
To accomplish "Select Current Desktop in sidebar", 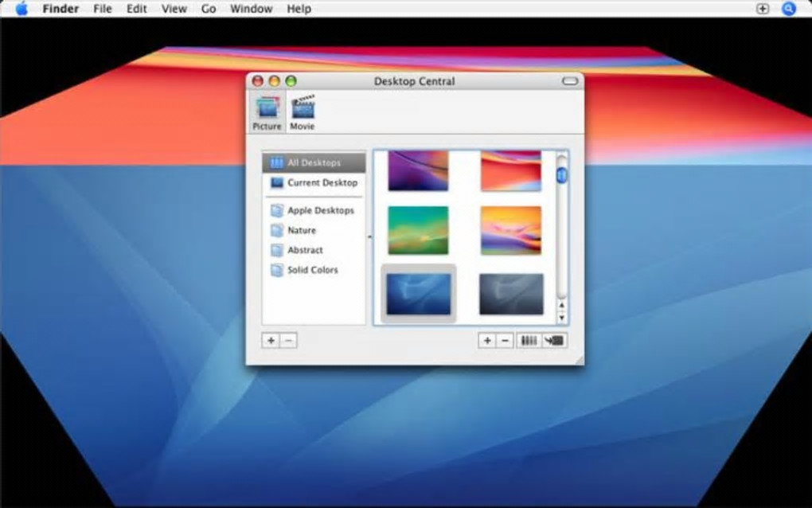I will coord(314,183).
